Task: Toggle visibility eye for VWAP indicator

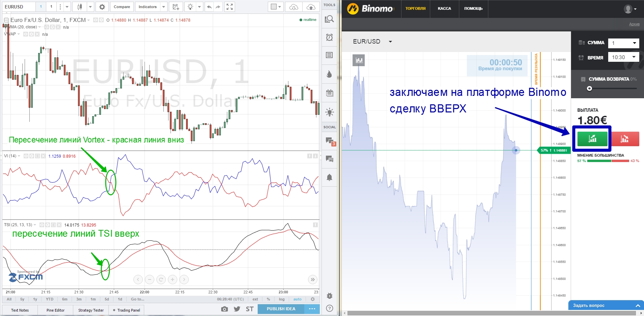Action: (25, 34)
